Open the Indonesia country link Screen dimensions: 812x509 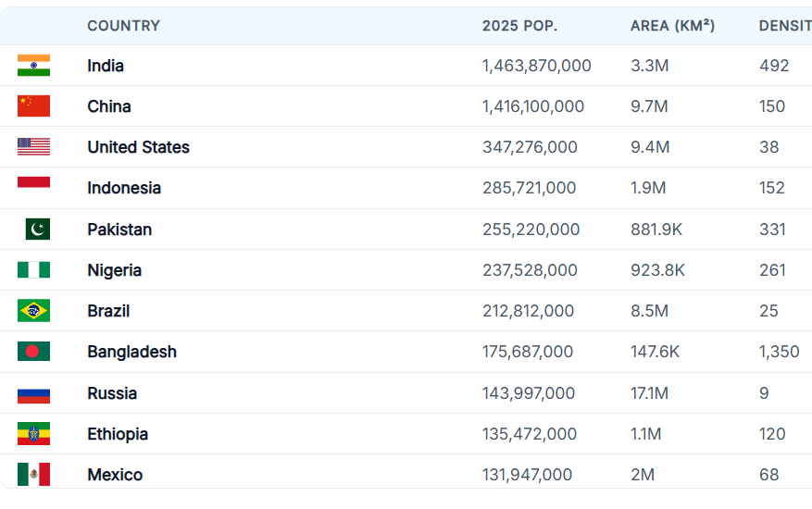tap(124, 188)
